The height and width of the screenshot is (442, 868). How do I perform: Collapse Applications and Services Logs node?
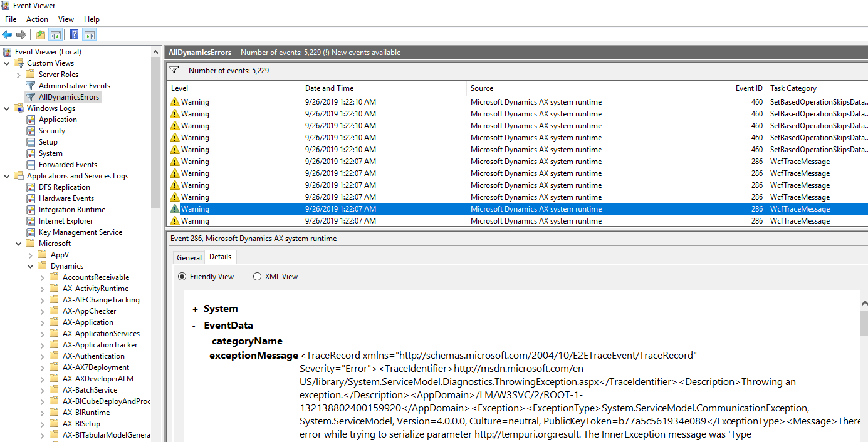[7, 176]
